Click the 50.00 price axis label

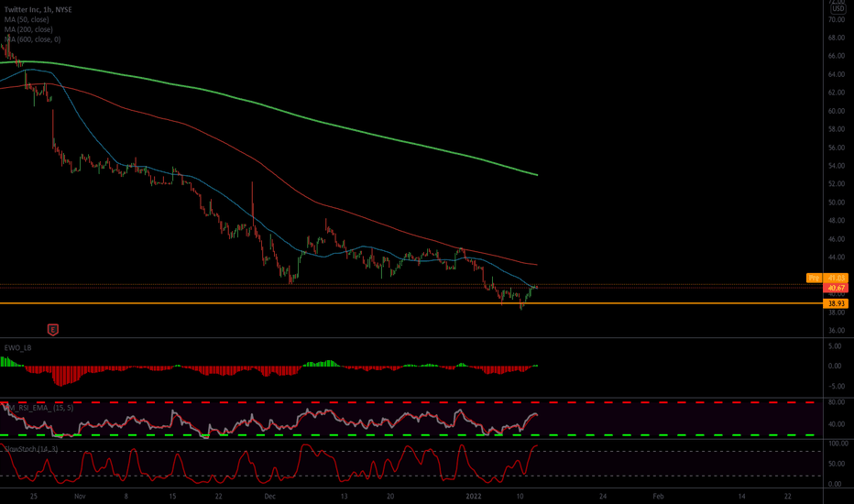[836, 203]
